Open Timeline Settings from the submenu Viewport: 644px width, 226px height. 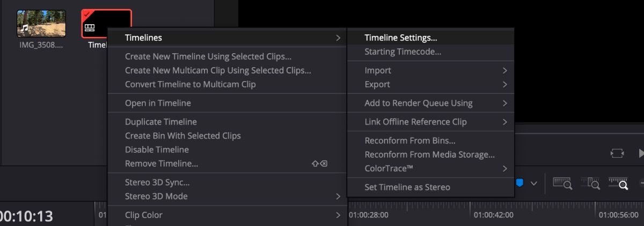400,38
